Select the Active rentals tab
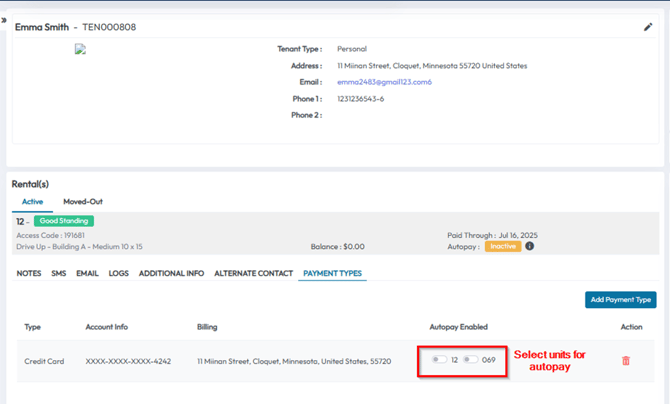Image resolution: width=670 pixels, height=404 pixels. (32, 202)
